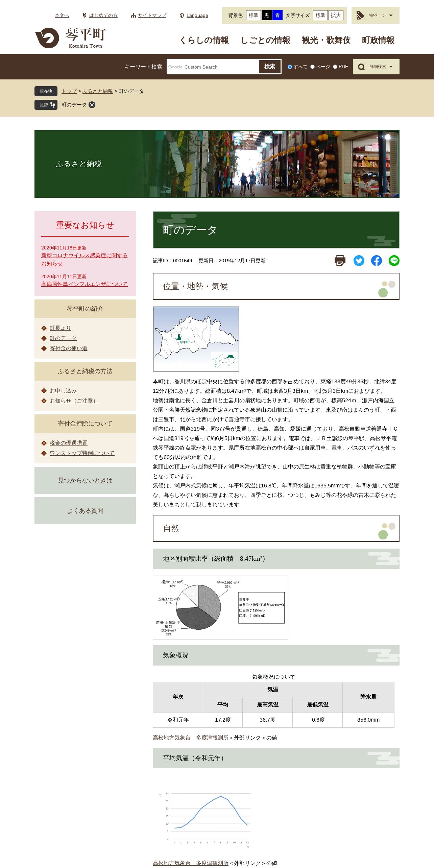Click the Kotohira Town logo

point(70,38)
